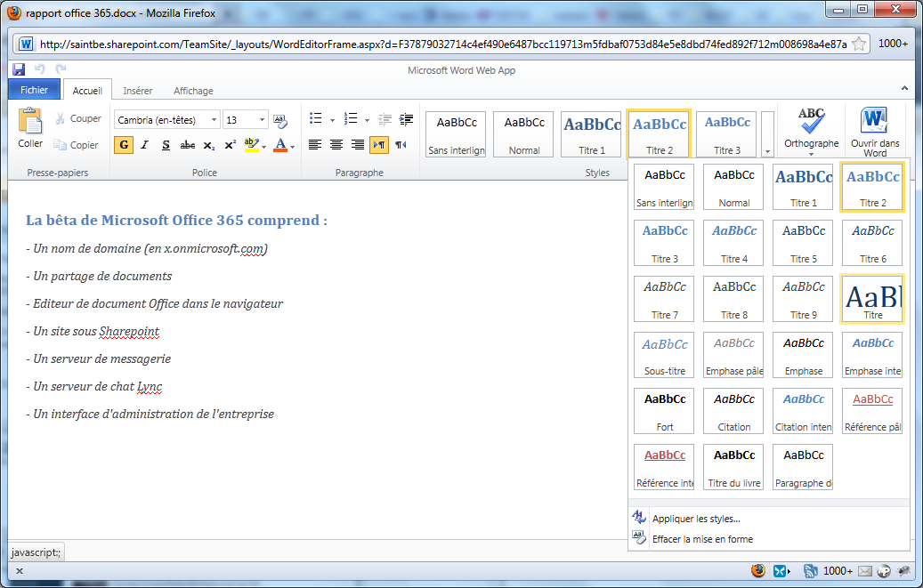
Task: Align paragraph text to the left
Action: pyautogui.click(x=315, y=145)
